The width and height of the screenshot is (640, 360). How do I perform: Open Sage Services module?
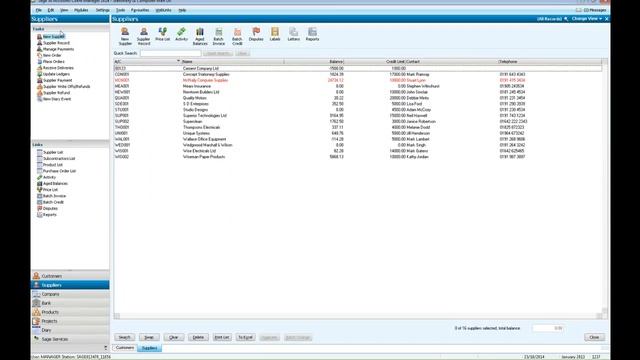[x=70, y=339]
